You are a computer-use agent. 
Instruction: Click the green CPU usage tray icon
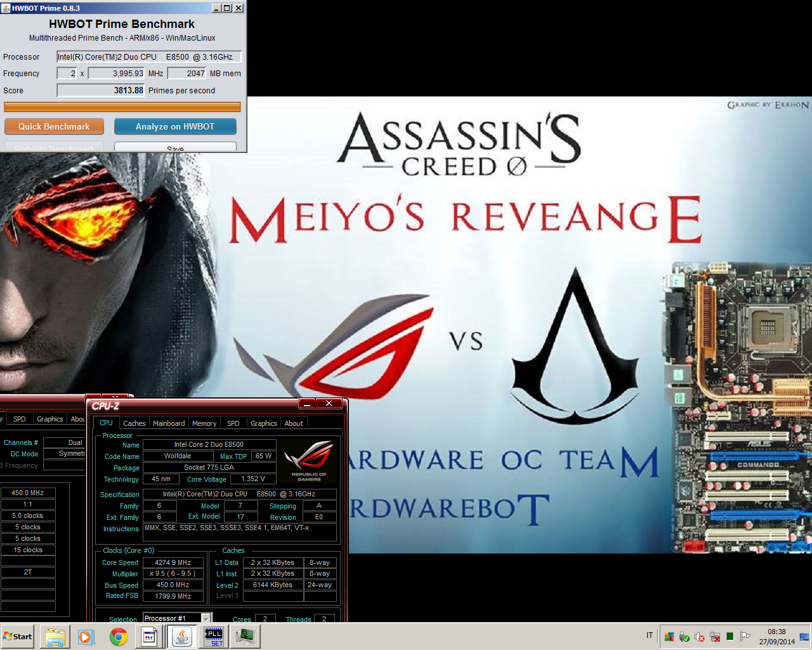pyautogui.click(x=730, y=636)
